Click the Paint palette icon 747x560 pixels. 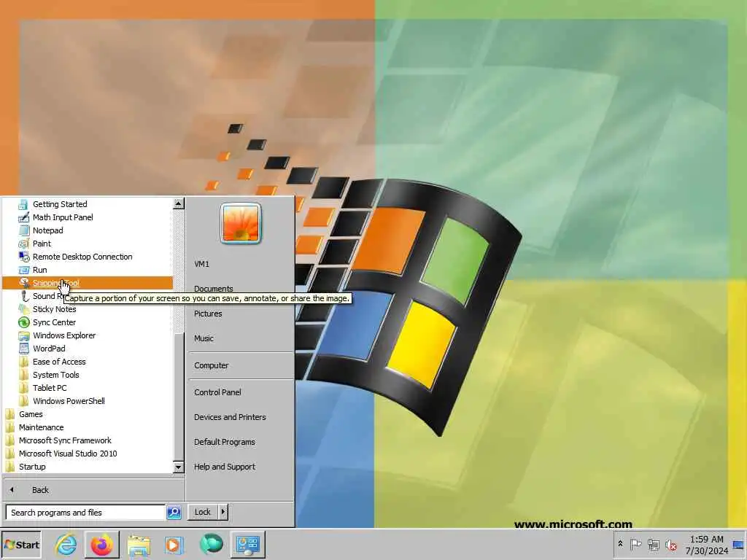click(23, 244)
